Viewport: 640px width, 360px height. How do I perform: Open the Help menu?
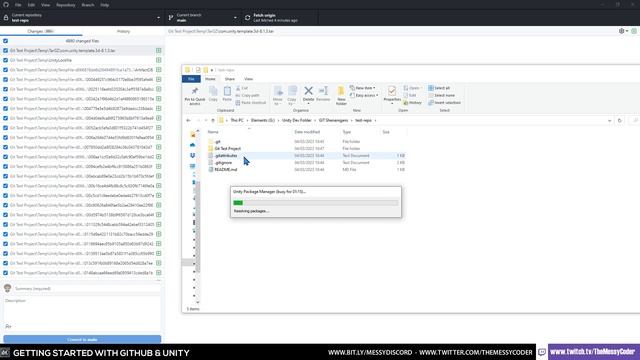pyautogui.click(x=104, y=5)
